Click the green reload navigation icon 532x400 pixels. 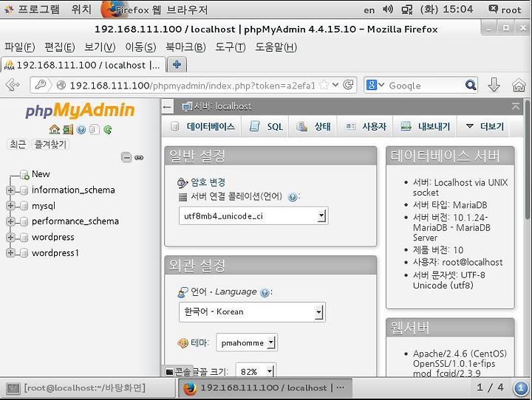click(x=108, y=129)
